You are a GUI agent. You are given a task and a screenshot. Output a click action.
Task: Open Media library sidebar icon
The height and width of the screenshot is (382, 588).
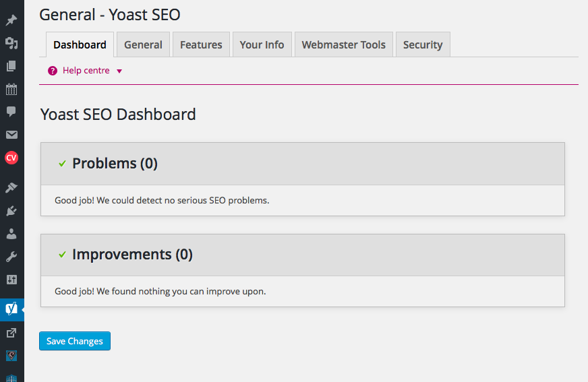(x=11, y=43)
